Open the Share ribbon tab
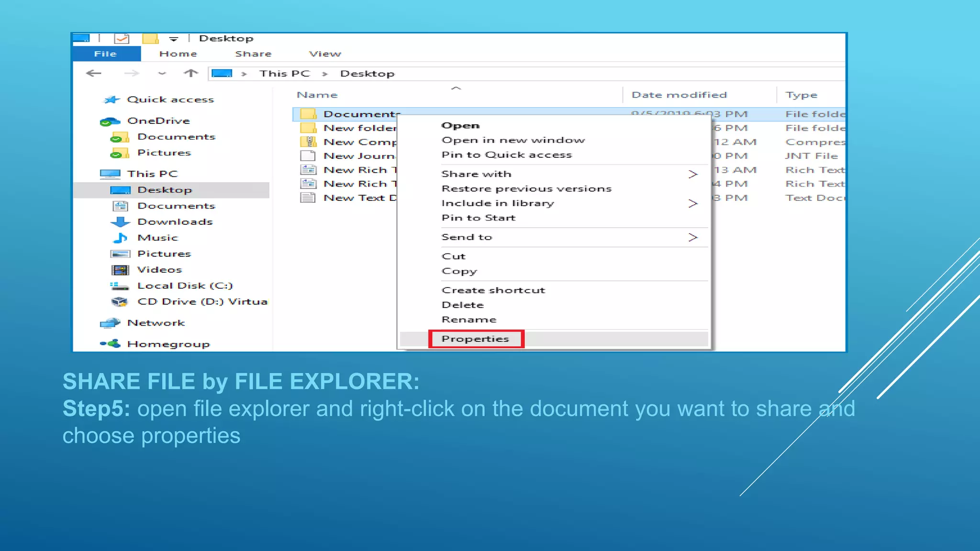980x551 pixels. [253, 54]
